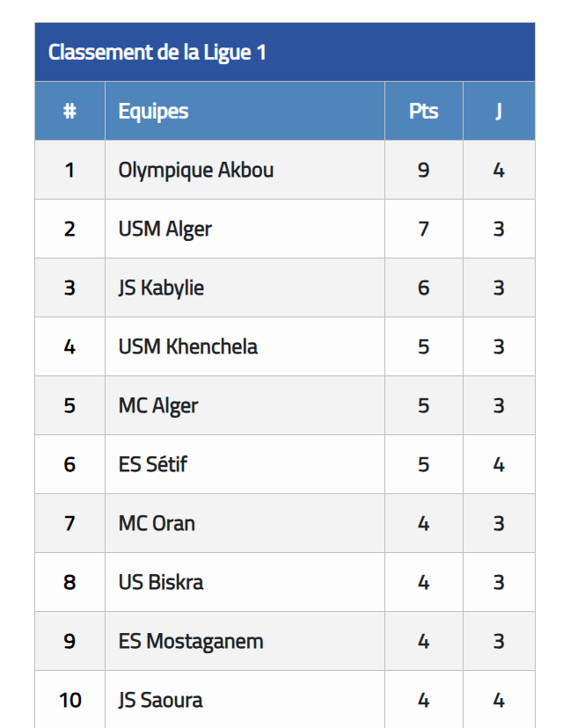Select the USM Alger row
This screenshot has width=570, height=728.
285,229
